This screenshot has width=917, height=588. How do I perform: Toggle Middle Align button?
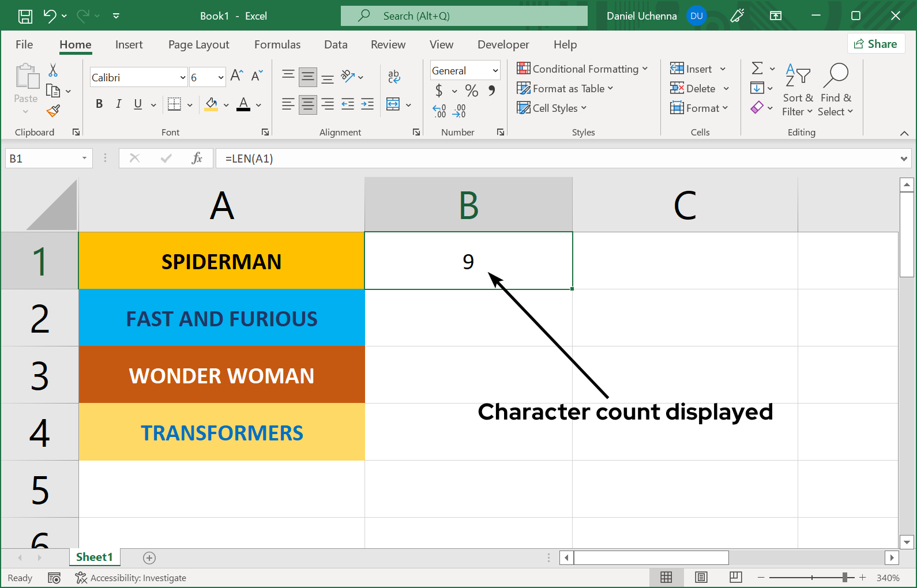click(x=308, y=76)
